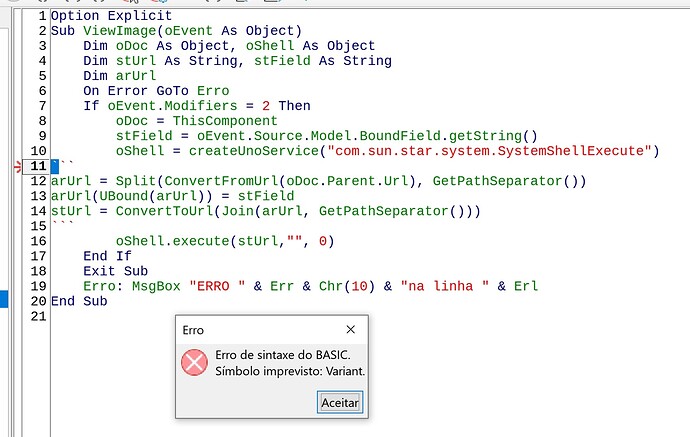690x437 pixels.
Task: Place cursor on the End Sub line
Action: pos(79,301)
